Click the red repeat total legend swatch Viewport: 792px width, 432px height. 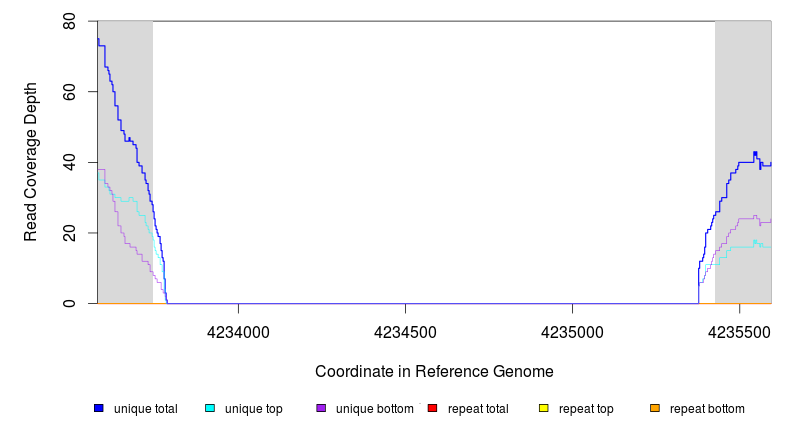point(432,408)
